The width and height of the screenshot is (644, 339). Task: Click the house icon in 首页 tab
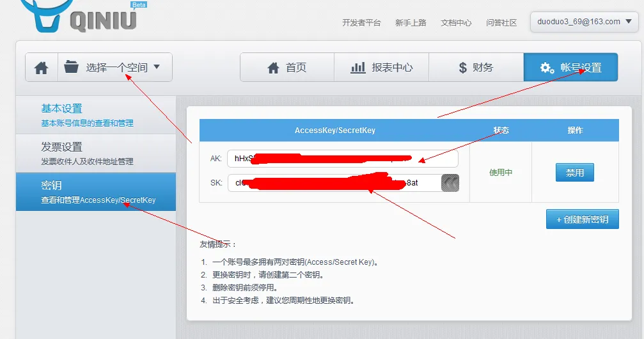coord(273,67)
